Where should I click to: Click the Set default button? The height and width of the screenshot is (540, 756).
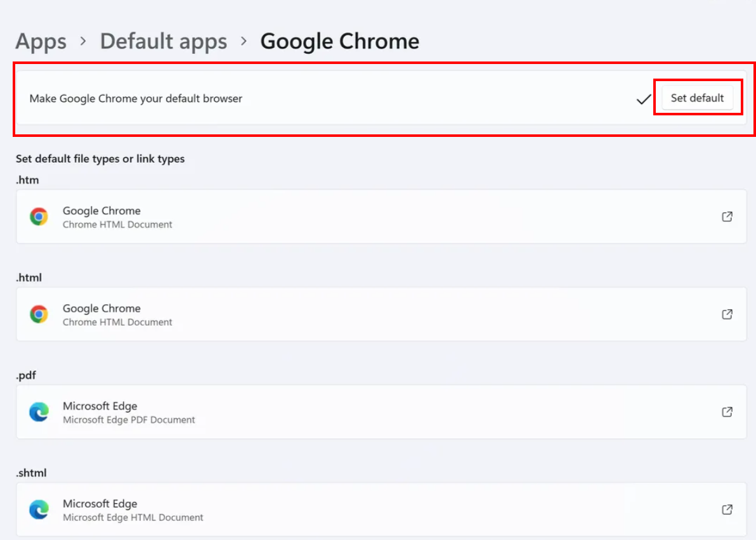697,98
